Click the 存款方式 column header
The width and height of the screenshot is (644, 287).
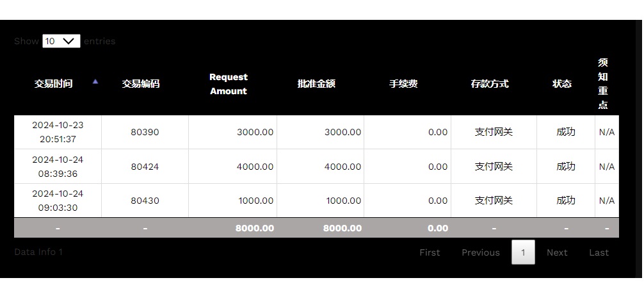490,84
